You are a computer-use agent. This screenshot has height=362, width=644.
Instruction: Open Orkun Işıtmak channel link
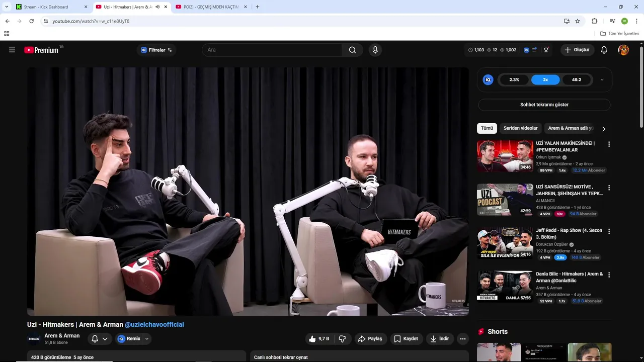coord(548,157)
